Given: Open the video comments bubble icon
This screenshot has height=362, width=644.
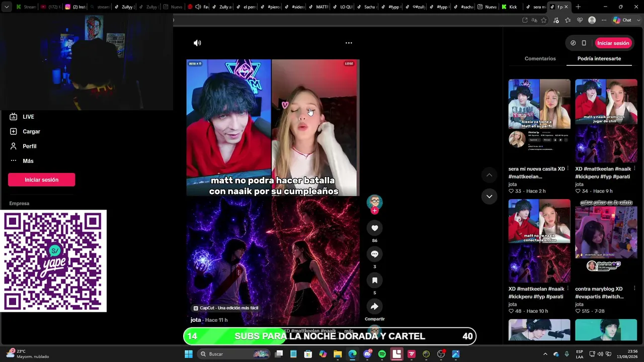Looking at the screenshot, I should [x=374, y=254].
